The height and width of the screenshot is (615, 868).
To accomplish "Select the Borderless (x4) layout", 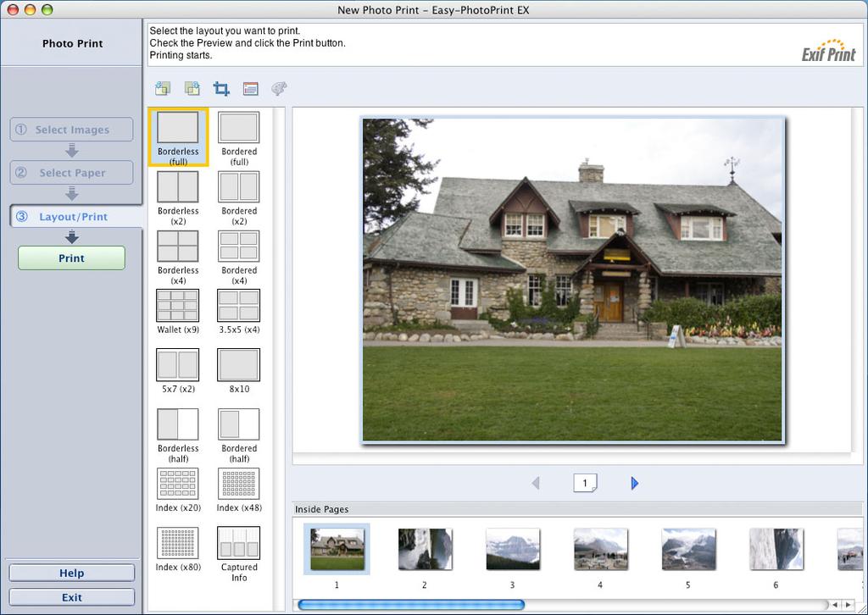I will click(178, 258).
